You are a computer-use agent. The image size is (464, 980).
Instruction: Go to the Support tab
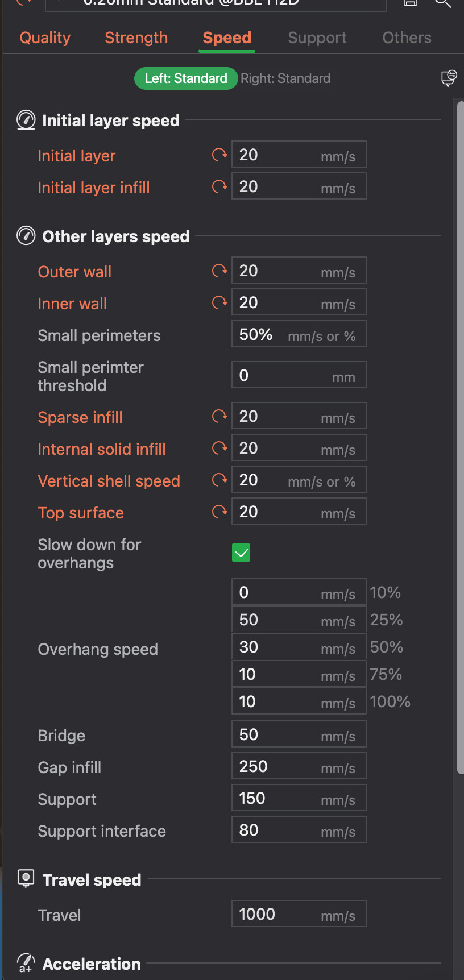pyautogui.click(x=317, y=38)
